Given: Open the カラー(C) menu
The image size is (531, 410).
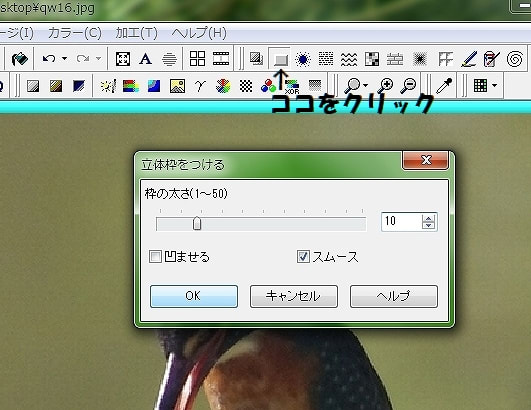Looking at the screenshot, I should 75,33.
